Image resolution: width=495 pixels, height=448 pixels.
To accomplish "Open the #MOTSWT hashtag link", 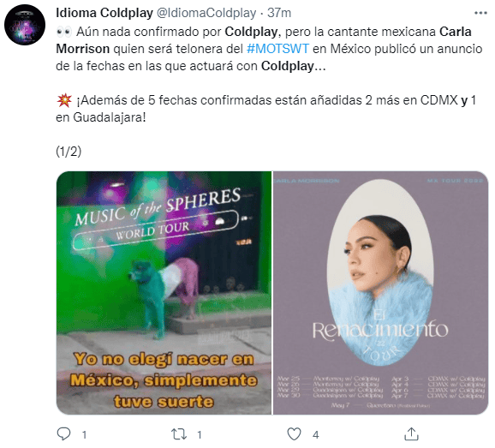I will [x=277, y=49].
